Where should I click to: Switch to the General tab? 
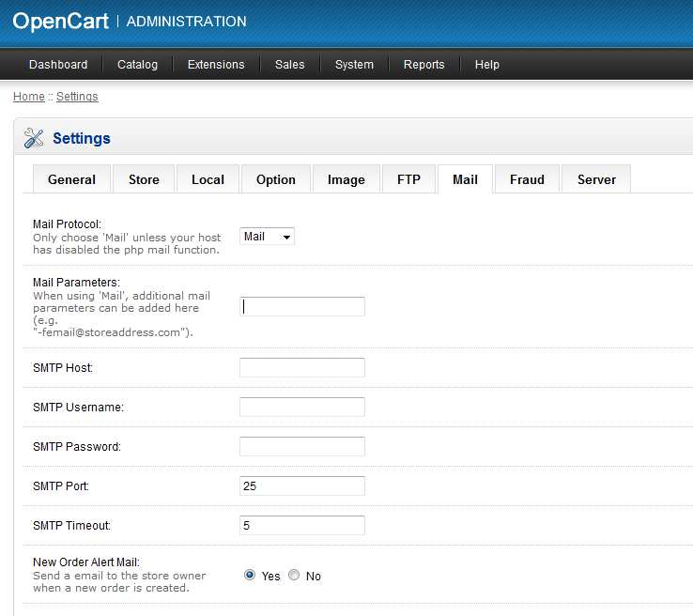point(71,179)
